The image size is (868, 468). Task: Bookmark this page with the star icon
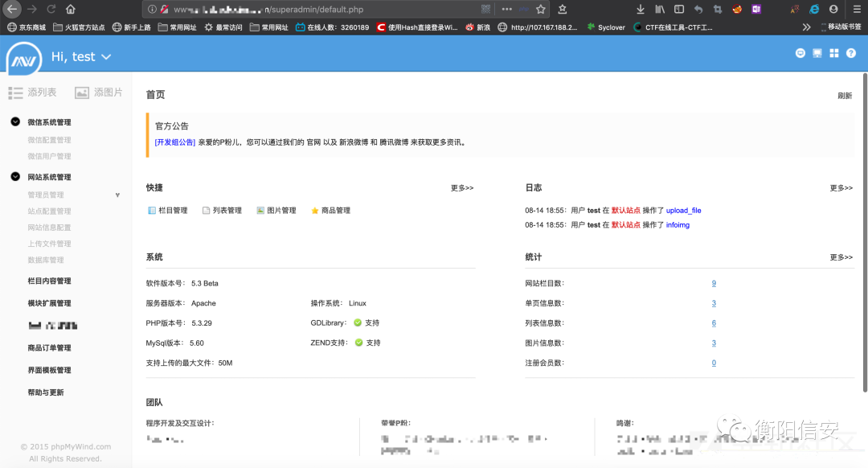(541, 9)
